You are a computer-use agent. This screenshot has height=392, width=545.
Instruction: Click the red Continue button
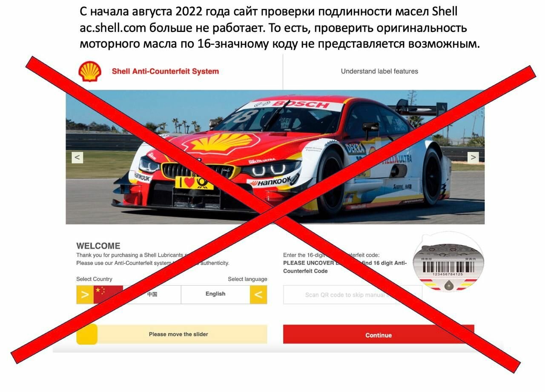click(x=379, y=335)
